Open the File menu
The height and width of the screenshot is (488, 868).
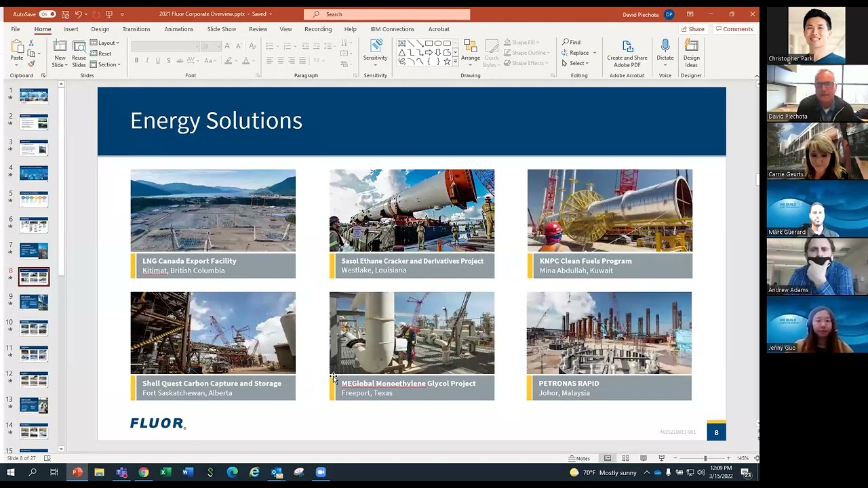(x=15, y=29)
